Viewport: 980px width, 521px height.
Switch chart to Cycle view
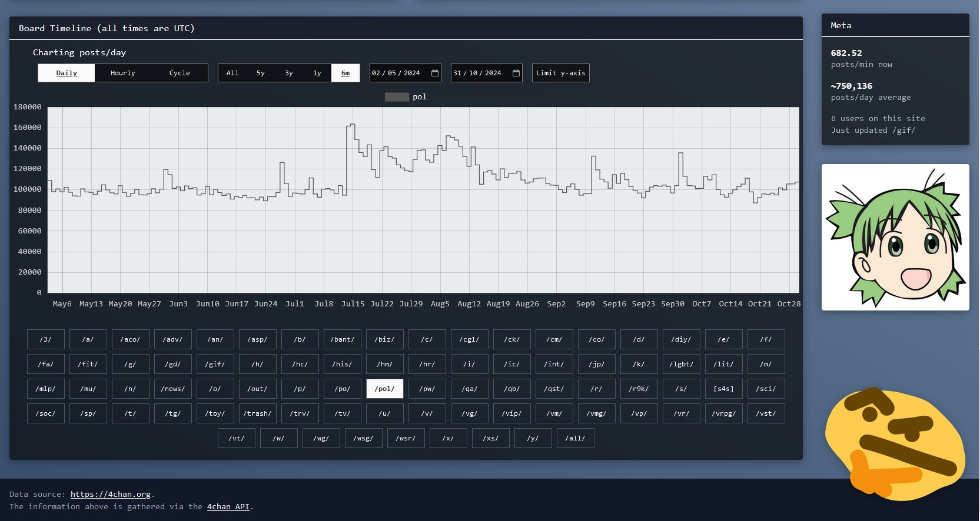click(180, 73)
